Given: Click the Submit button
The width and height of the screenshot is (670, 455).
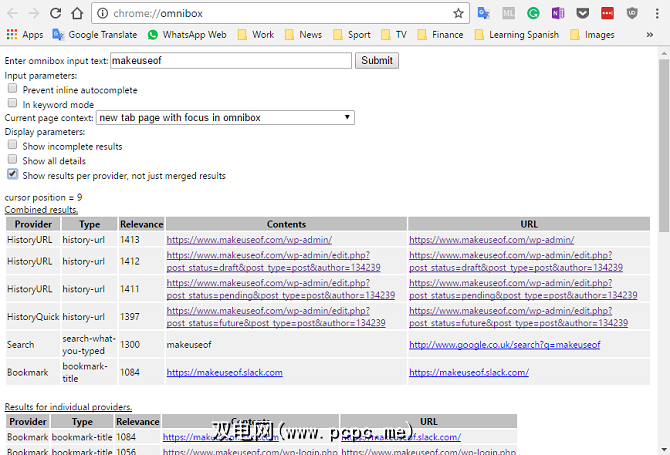Looking at the screenshot, I should tap(377, 61).
